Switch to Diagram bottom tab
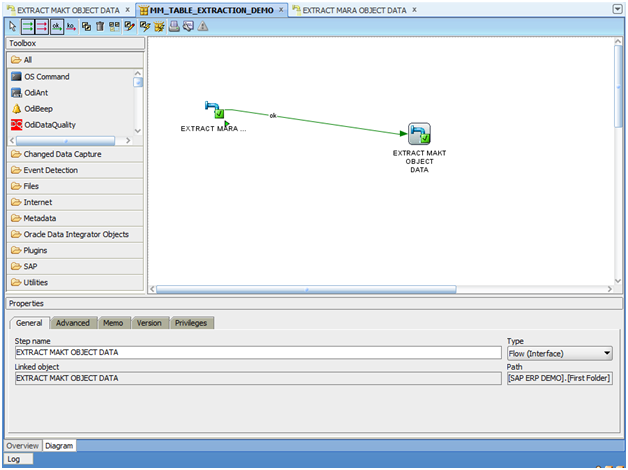The width and height of the screenshot is (628, 470). (x=59, y=446)
